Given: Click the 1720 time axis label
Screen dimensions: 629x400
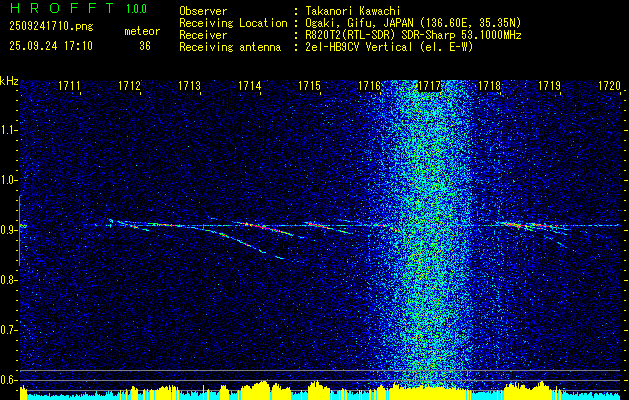Looking at the screenshot, I should [609, 86].
